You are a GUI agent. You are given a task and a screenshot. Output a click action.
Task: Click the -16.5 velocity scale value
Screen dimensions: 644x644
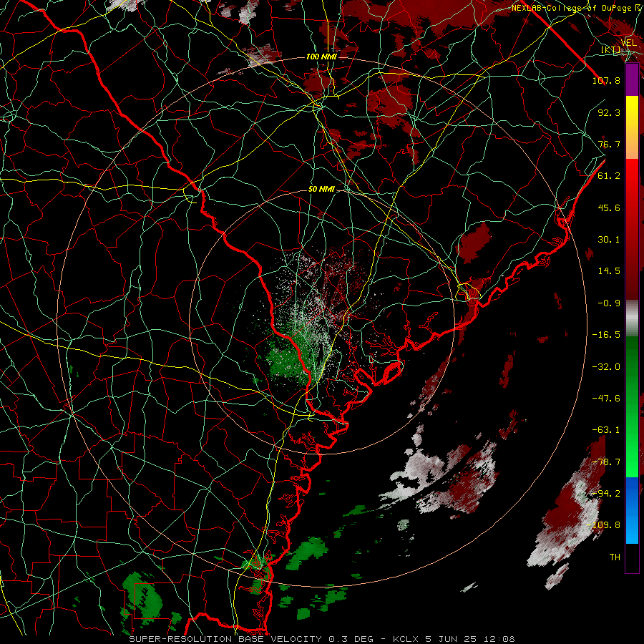click(x=606, y=335)
